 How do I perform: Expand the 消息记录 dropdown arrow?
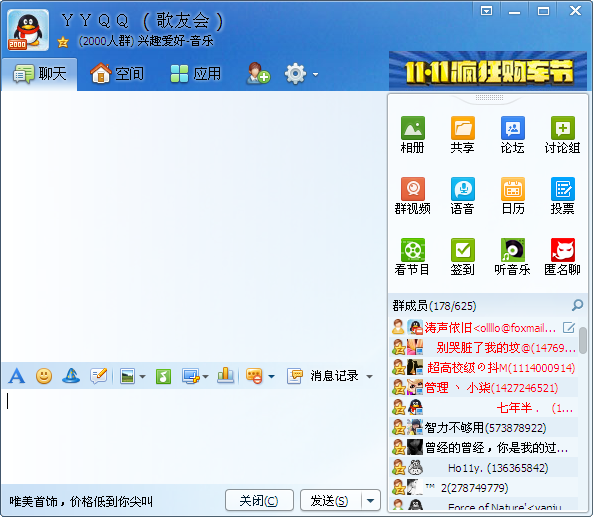(369, 377)
